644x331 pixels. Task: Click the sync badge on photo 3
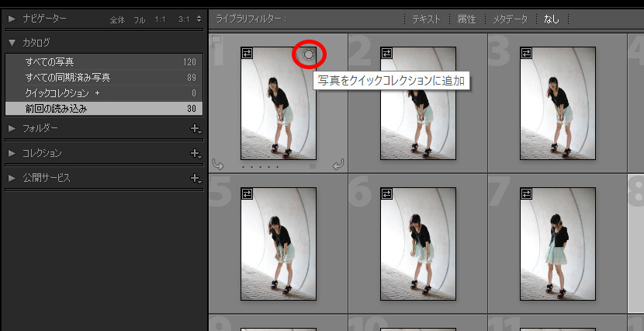click(527, 53)
